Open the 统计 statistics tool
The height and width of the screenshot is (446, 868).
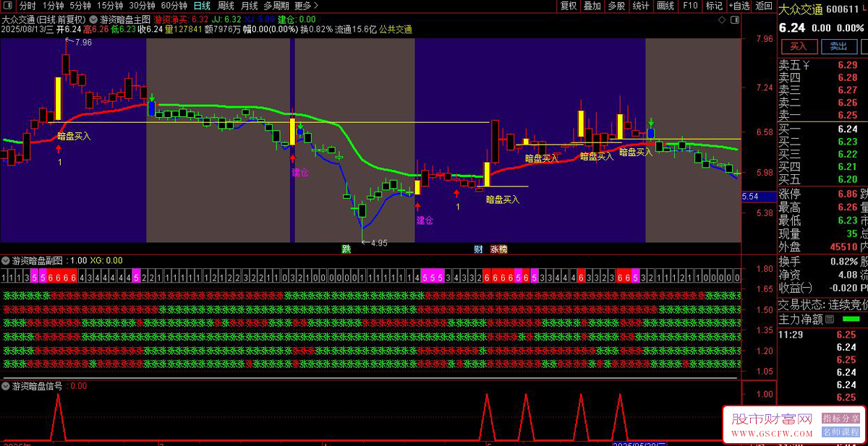[641, 6]
